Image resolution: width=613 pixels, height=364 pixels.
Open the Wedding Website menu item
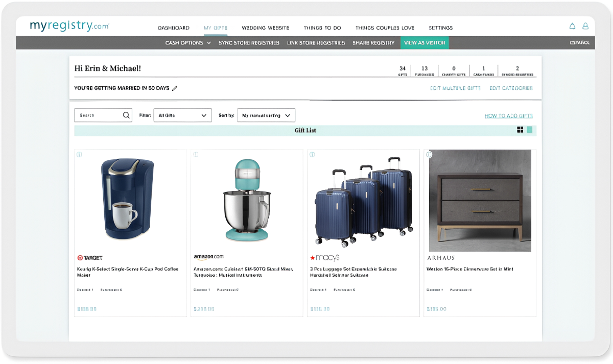point(265,28)
